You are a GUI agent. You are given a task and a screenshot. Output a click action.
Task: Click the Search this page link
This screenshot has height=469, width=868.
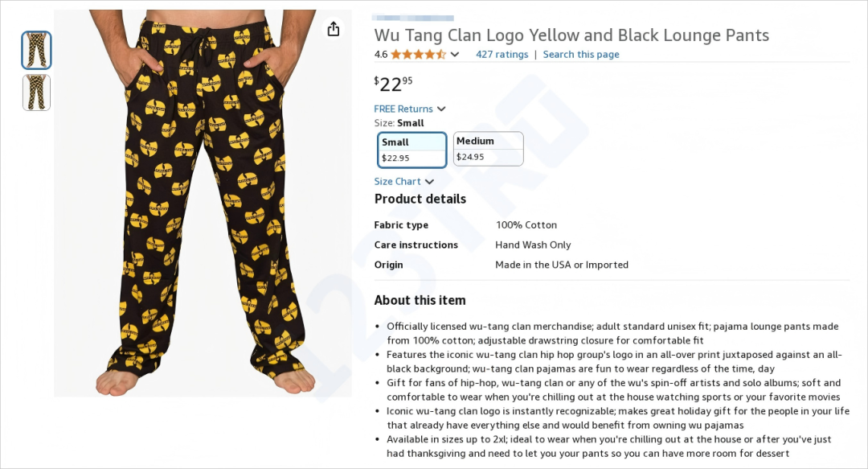coord(581,55)
